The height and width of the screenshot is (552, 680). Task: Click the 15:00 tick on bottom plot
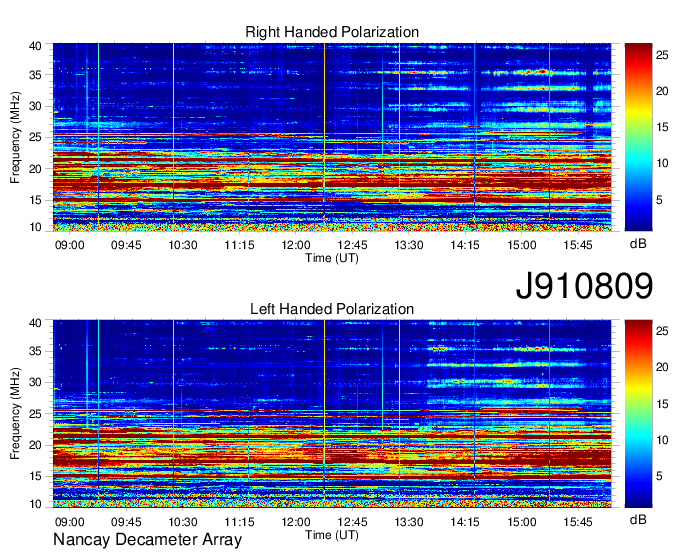(522, 522)
